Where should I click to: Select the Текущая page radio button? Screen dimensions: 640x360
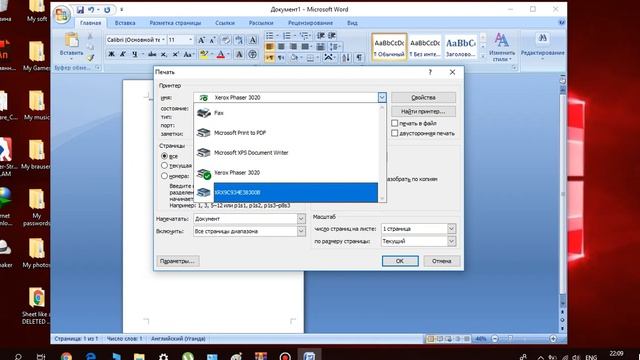point(164,166)
